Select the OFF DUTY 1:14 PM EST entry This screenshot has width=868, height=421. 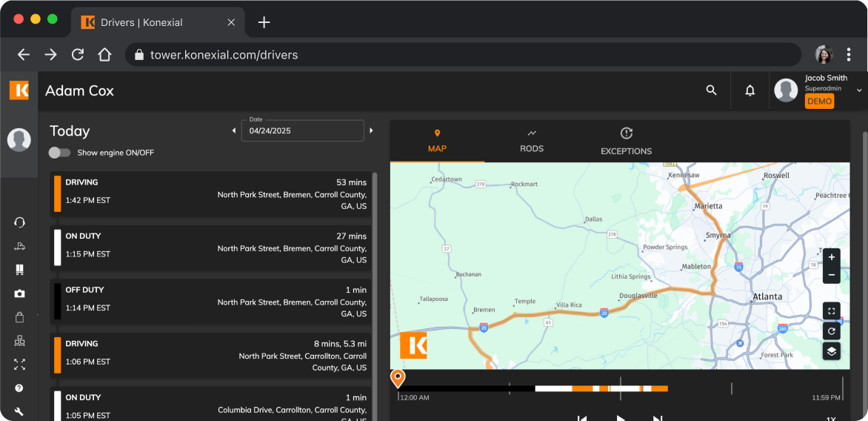click(x=210, y=301)
